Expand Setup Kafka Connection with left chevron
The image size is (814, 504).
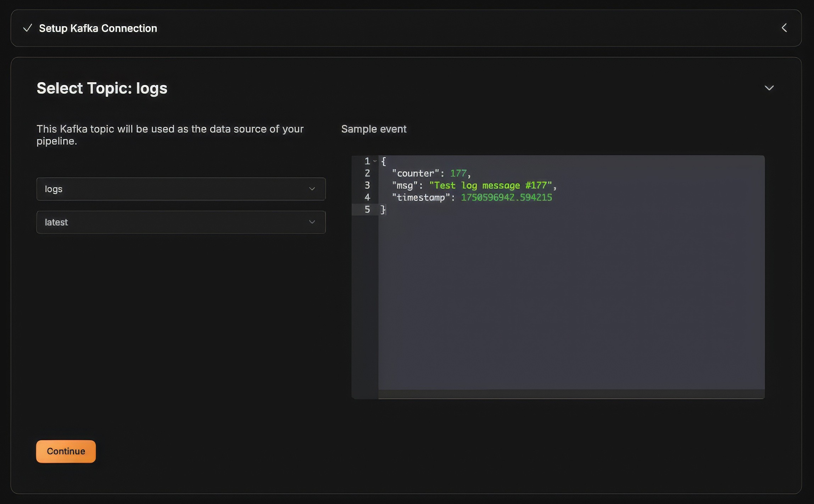click(x=784, y=28)
